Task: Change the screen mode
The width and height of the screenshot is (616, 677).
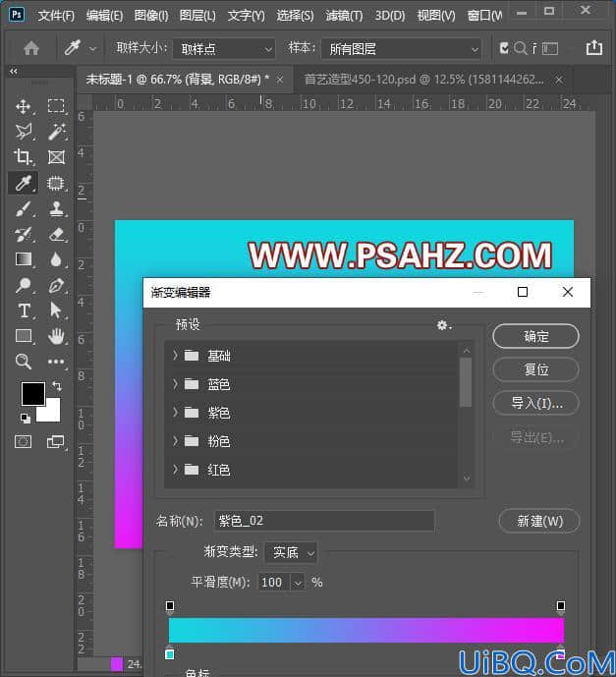Action: tap(55, 441)
